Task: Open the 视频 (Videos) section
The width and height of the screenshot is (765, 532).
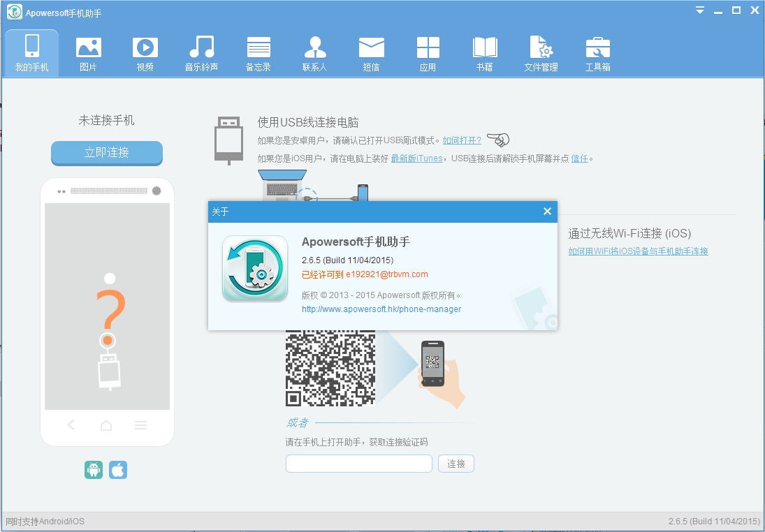Action: click(x=145, y=53)
